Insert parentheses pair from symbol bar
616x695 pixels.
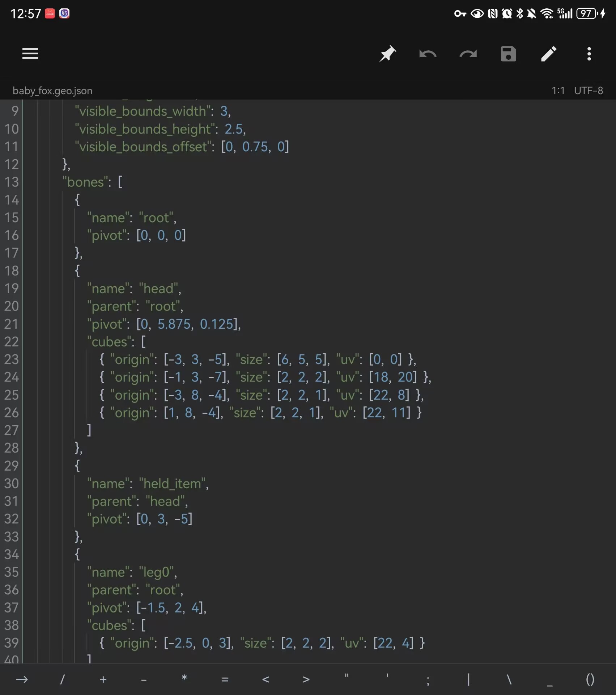[x=590, y=679]
